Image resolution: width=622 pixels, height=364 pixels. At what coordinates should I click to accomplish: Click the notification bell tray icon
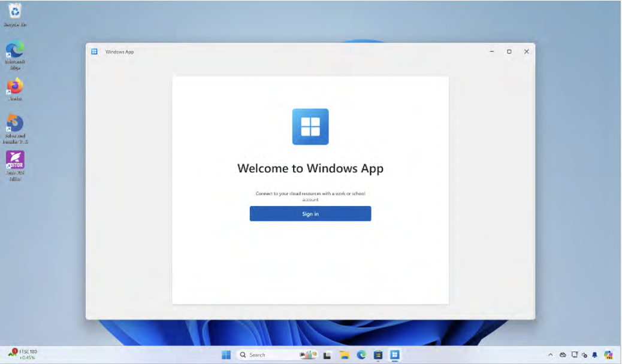coord(594,355)
